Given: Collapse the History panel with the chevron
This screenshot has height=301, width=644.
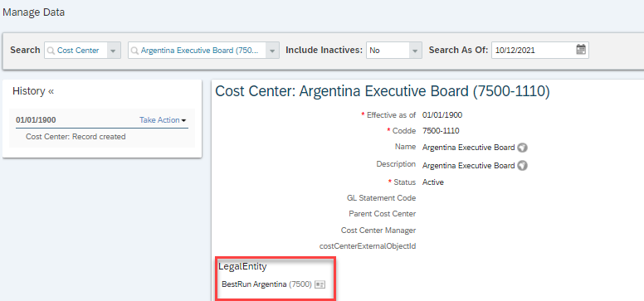Looking at the screenshot, I should [51, 91].
